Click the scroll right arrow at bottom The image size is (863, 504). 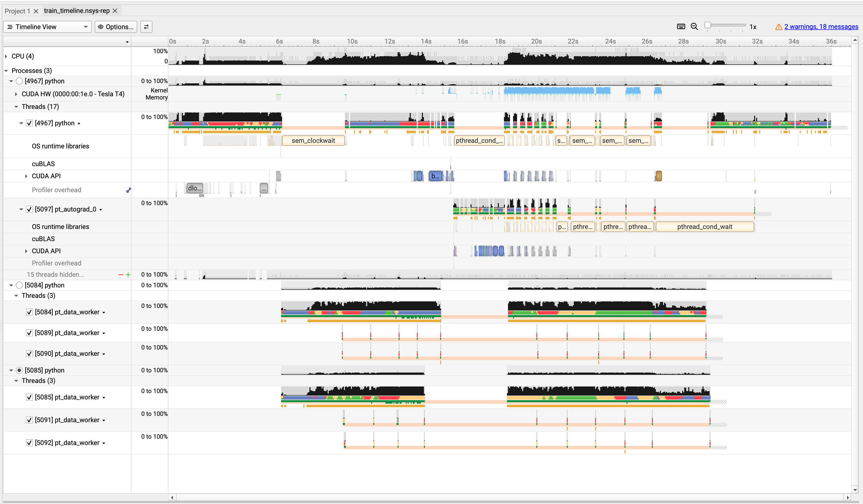[x=848, y=497]
